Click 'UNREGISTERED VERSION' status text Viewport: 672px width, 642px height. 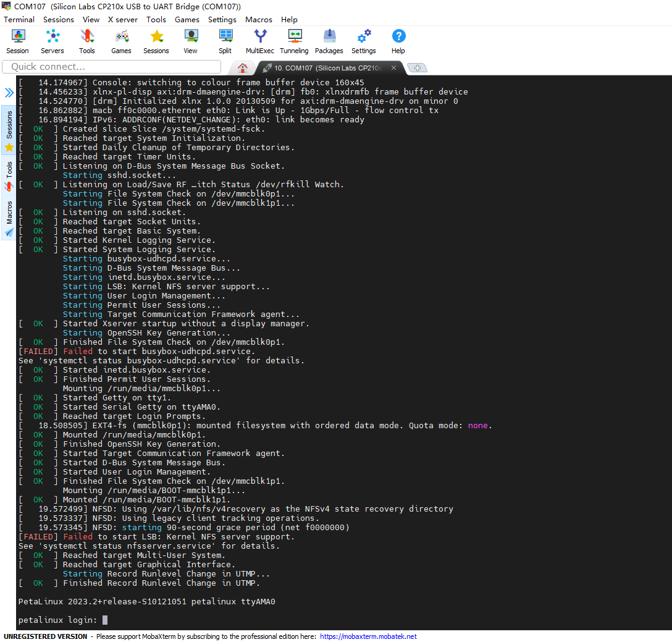[46, 636]
